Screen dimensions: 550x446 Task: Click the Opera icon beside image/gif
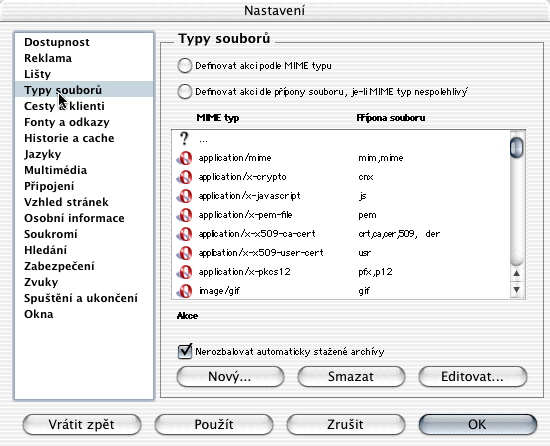[185, 291]
